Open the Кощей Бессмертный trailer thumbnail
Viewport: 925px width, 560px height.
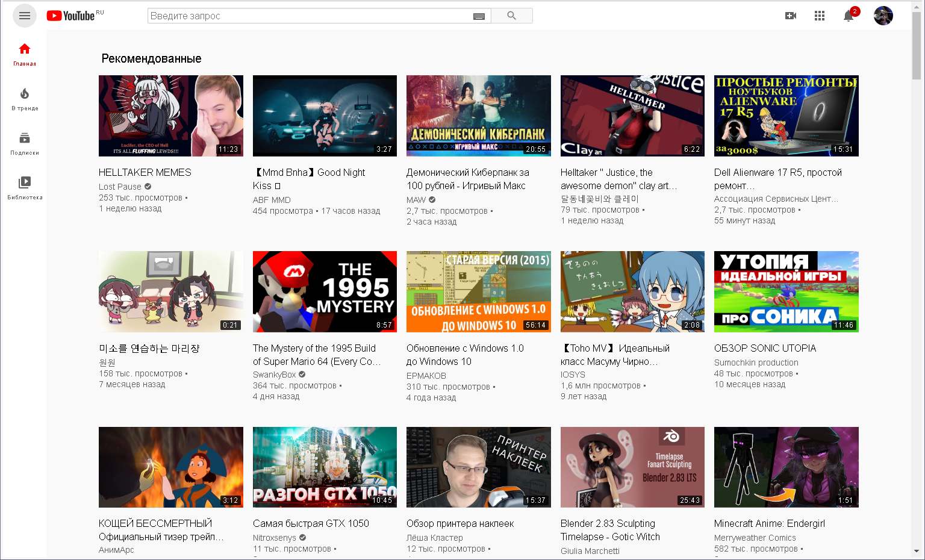[x=171, y=467]
